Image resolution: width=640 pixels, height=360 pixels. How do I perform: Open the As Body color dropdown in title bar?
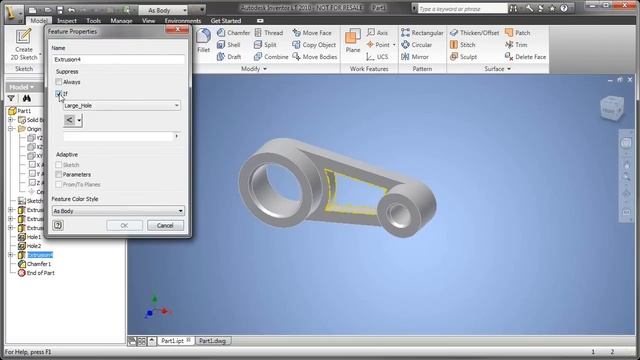pyautogui.click(x=163, y=10)
